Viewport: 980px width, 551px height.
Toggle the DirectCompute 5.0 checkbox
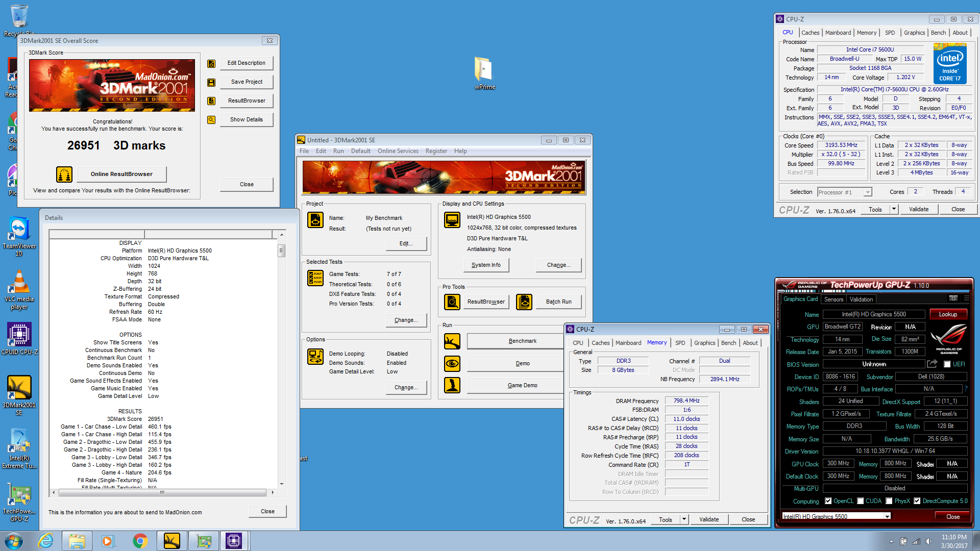pyautogui.click(x=917, y=501)
